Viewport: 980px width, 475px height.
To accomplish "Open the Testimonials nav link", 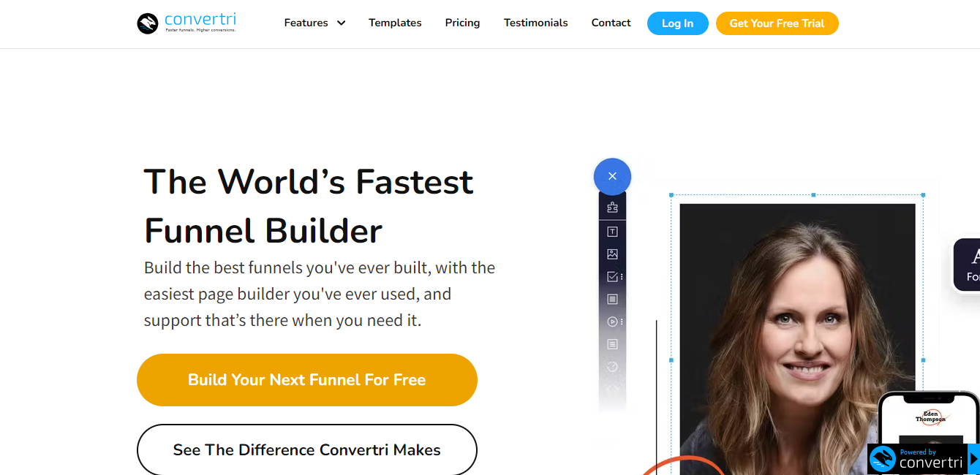I will tap(535, 23).
